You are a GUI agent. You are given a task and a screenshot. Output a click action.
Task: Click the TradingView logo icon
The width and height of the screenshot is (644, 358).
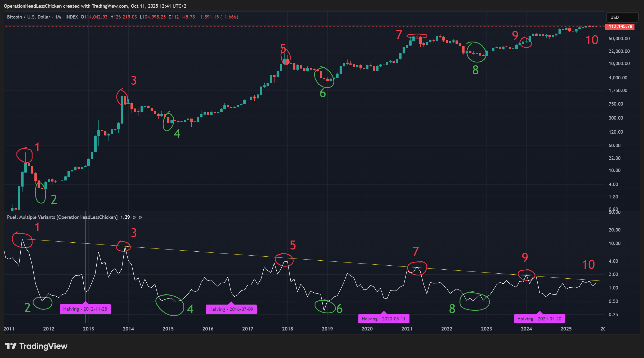(x=11, y=346)
